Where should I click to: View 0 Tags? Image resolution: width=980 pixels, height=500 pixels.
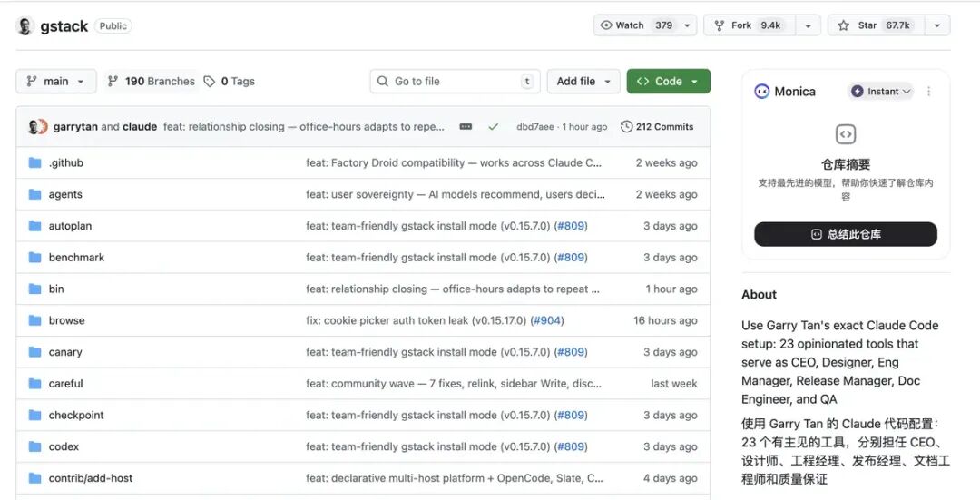tap(230, 82)
